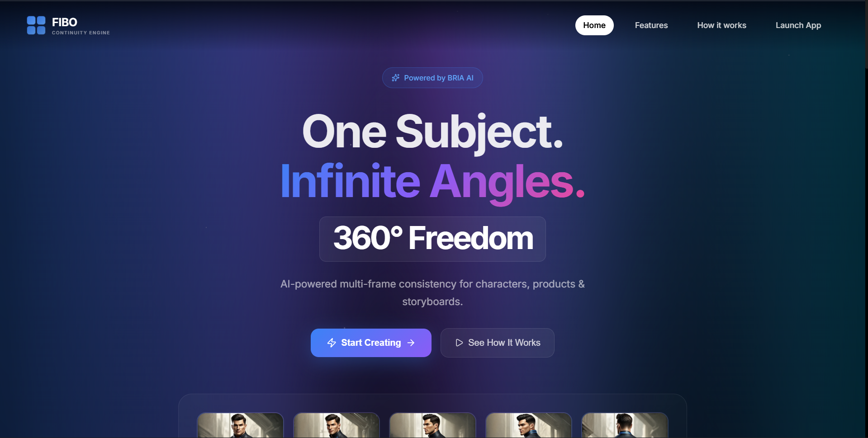Open the Features nav item
868x438 pixels.
[651, 25]
